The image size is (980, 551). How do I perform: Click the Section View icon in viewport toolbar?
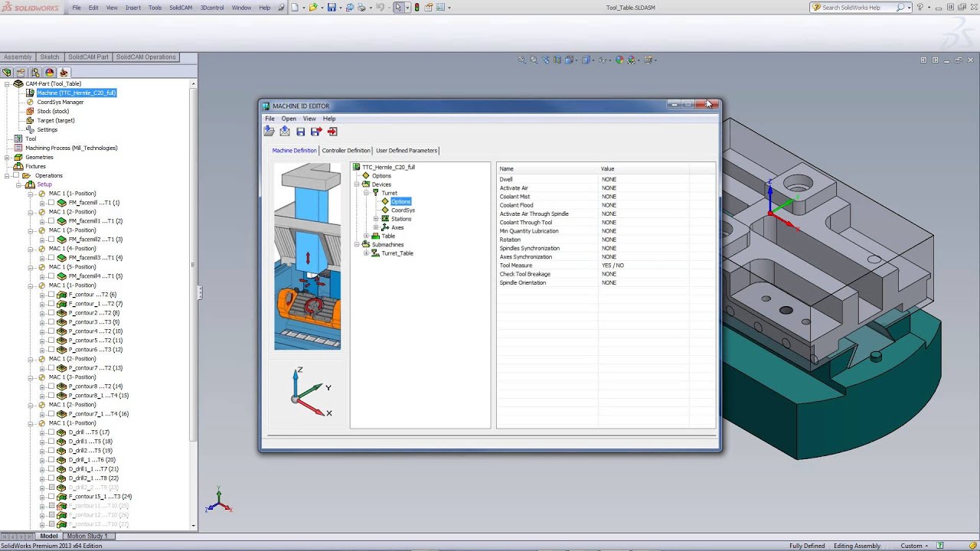[557, 60]
